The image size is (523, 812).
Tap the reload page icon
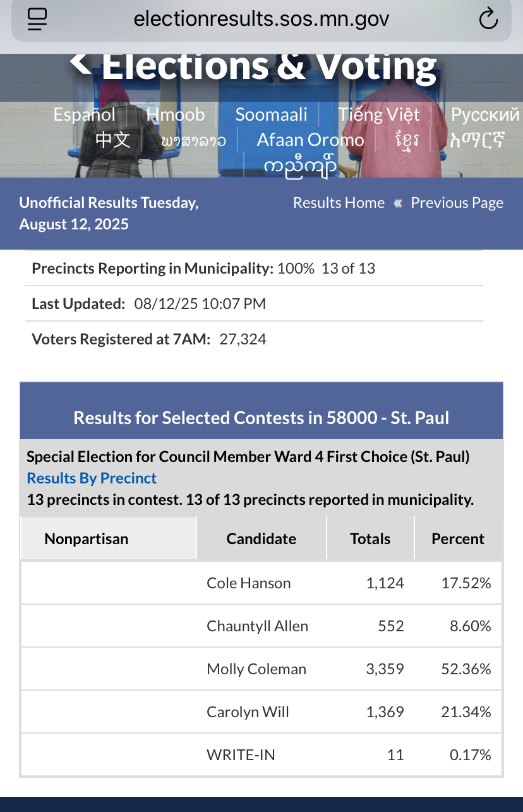click(488, 20)
